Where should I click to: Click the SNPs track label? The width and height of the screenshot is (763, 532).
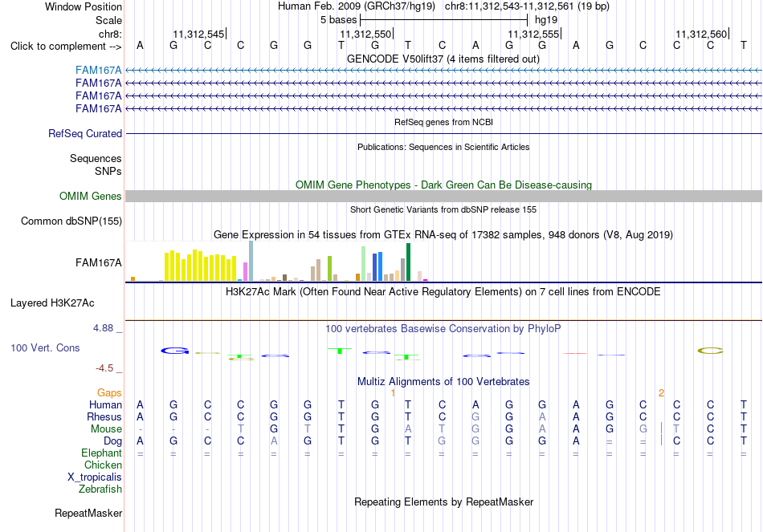pos(108,171)
